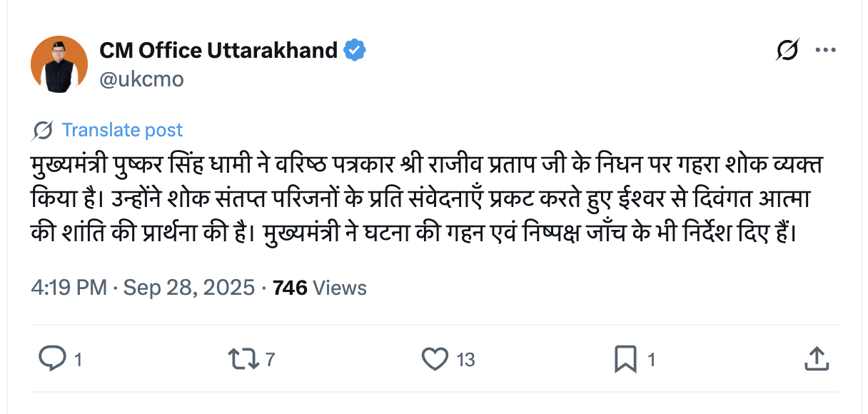Click the bookmark count number 1
The image size is (868, 414).
tap(651, 360)
